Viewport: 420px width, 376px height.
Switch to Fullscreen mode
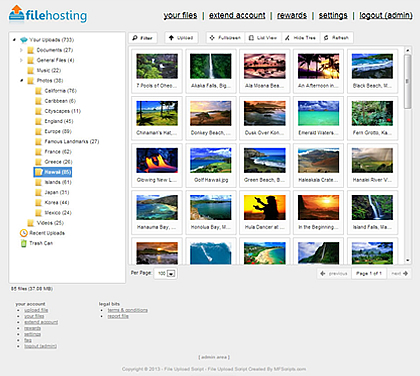225,38
